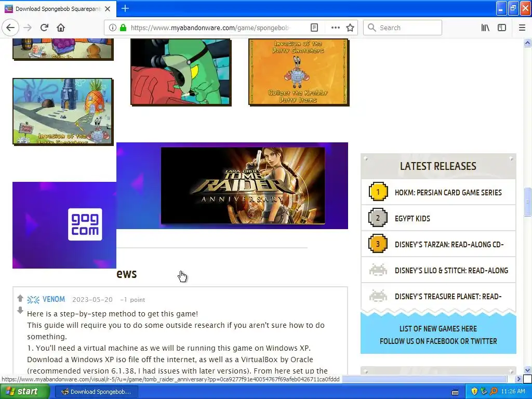Click the 2023-05-20 comment date
Image resolution: width=532 pixels, height=399 pixels.
coord(92,300)
